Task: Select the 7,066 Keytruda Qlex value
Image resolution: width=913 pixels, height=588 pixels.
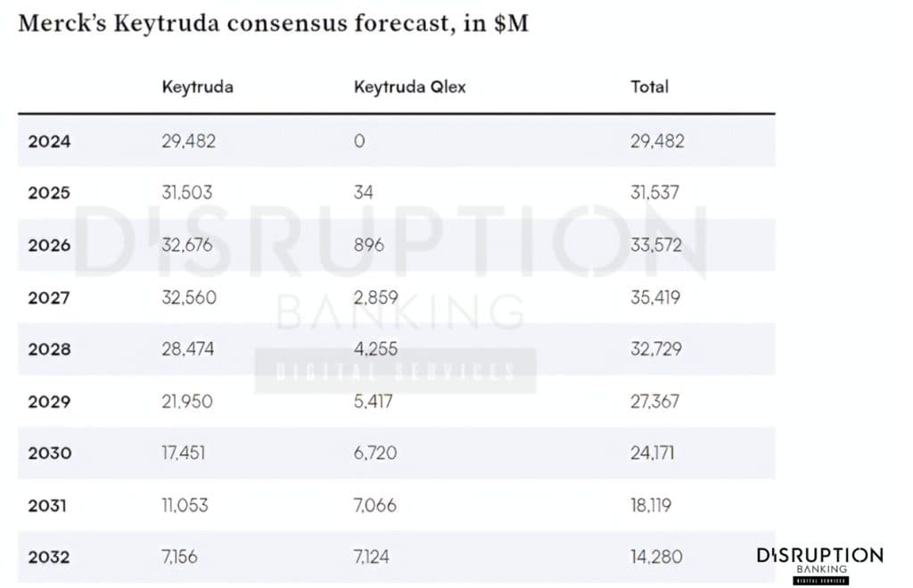Action: pos(375,506)
